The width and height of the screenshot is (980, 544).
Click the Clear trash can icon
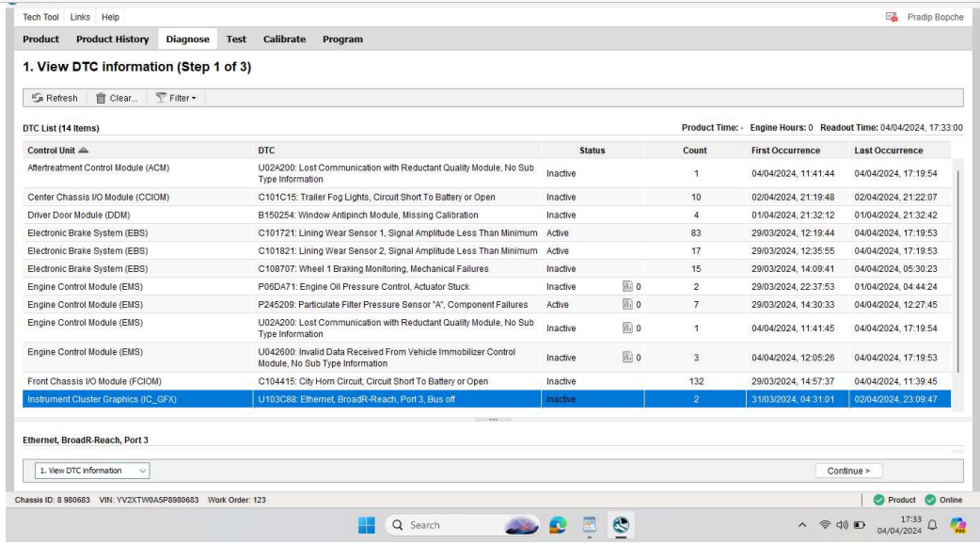coord(102,98)
